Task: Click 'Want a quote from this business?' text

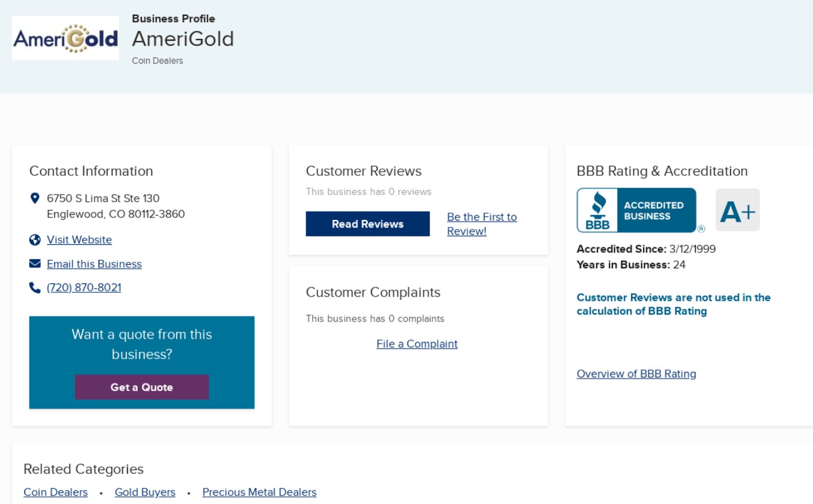Action: pyautogui.click(x=142, y=344)
